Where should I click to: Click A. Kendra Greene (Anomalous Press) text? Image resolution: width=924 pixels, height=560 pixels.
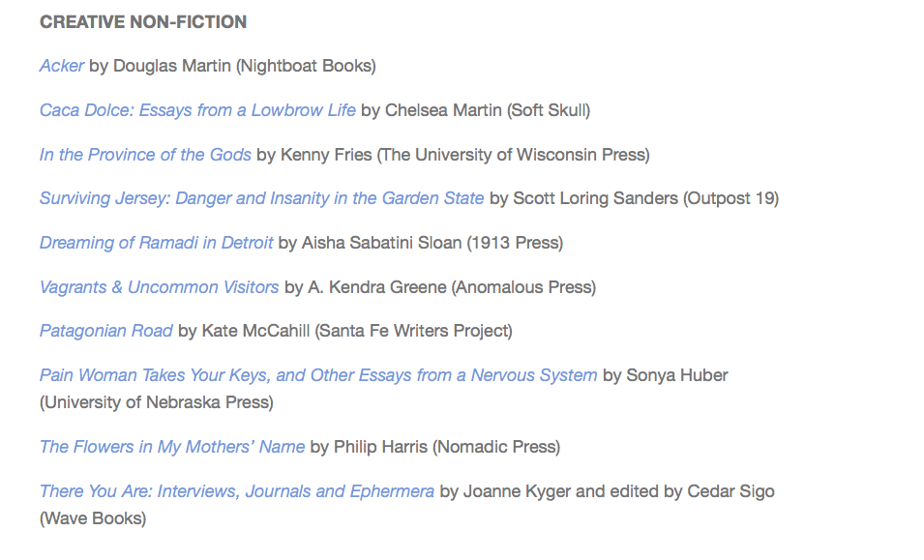pyautogui.click(x=452, y=287)
